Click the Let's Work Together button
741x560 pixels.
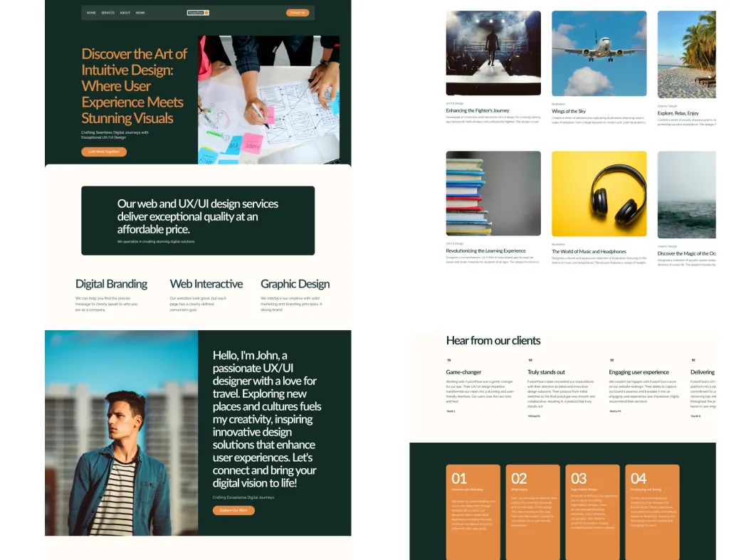[104, 152]
